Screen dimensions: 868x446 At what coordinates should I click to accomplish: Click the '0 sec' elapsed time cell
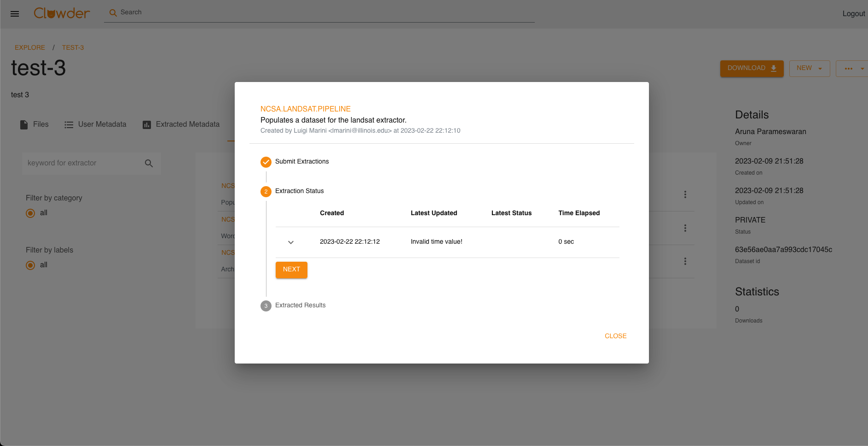click(x=566, y=241)
